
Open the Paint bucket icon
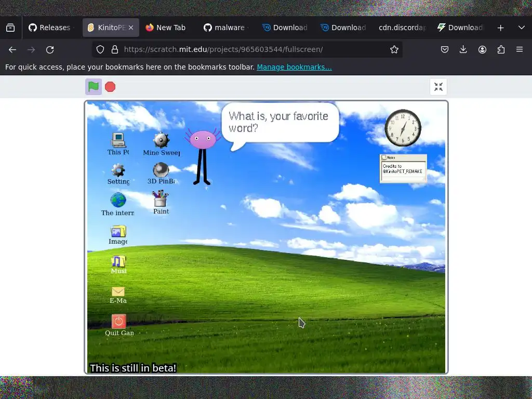161,203
